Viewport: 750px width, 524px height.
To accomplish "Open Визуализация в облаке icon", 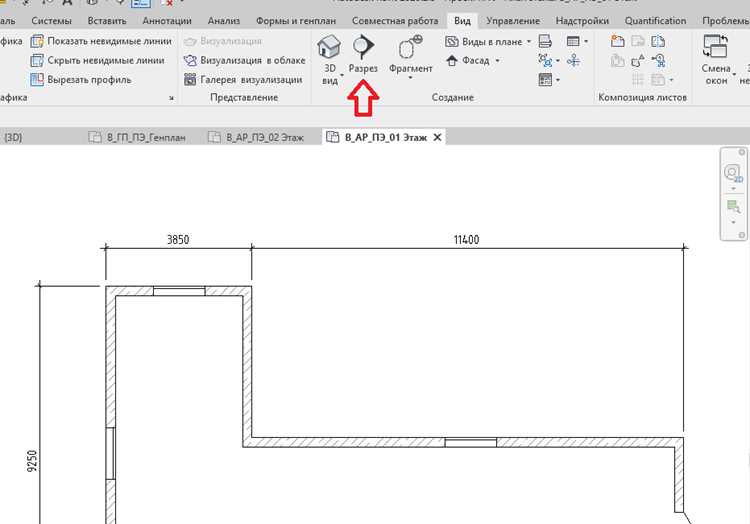I will (x=190, y=61).
